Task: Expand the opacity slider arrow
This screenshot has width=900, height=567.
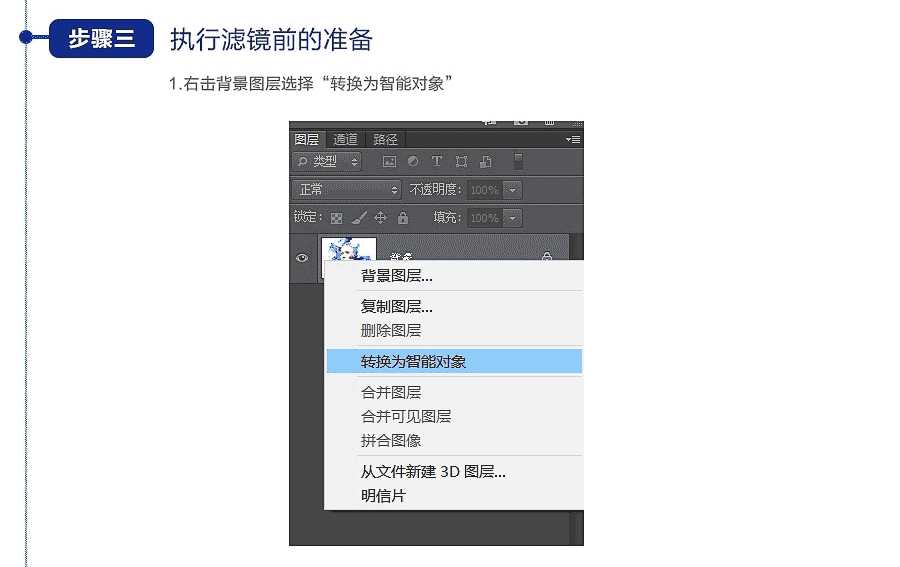Action: pyautogui.click(x=513, y=189)
